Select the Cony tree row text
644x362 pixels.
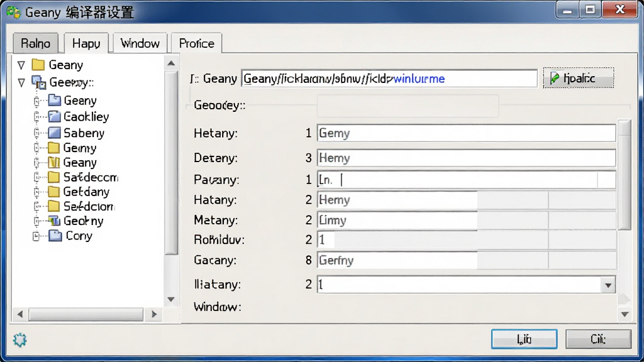[79, 236]
